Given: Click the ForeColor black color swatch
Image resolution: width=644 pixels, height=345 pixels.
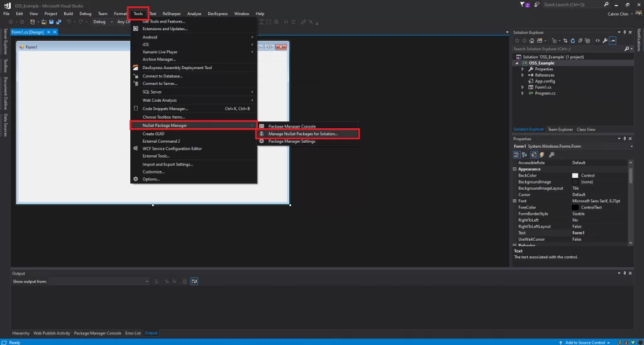Looking at the screenshot, I should click(x=575, y=207).
